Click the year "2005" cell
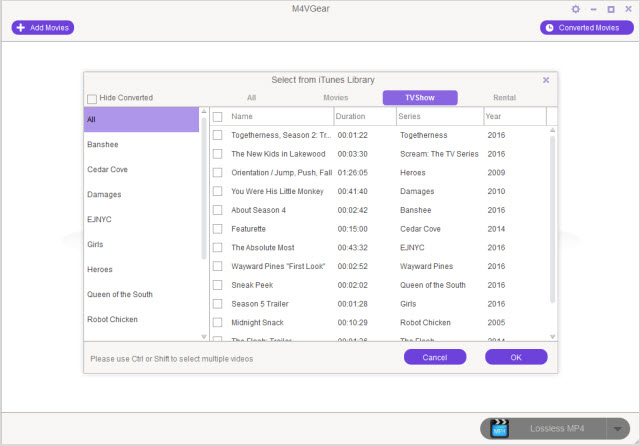The height and width of the screenshot is (446, 640). [496, 322]
